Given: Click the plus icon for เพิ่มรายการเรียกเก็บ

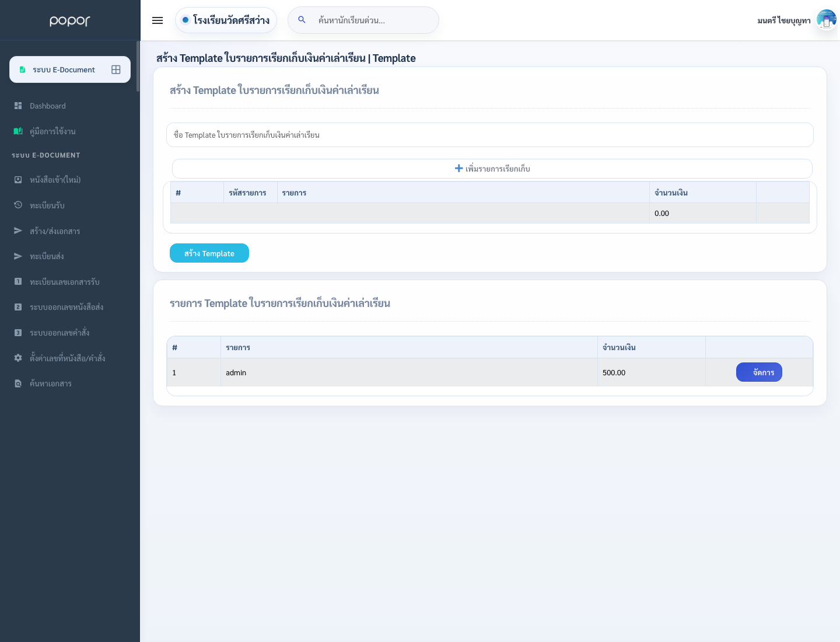Looking at the screenshot, I should click(x=459, y=168).
